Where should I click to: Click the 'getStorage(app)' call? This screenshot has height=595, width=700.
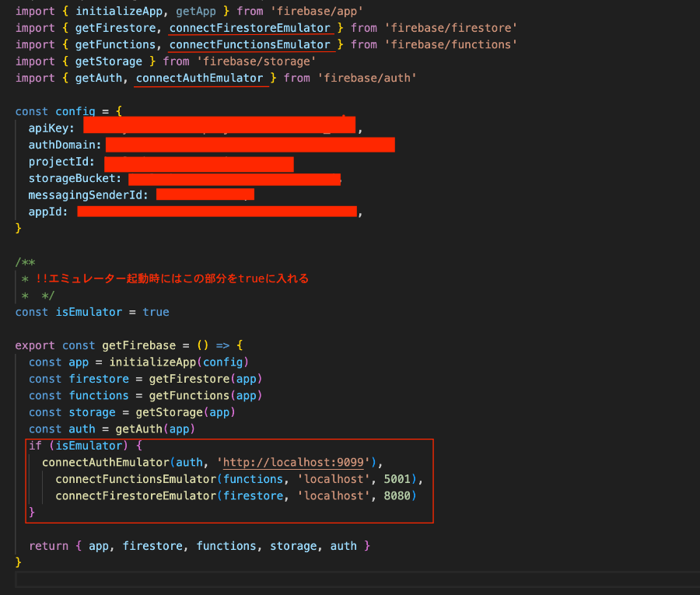[x=186, y=413]
